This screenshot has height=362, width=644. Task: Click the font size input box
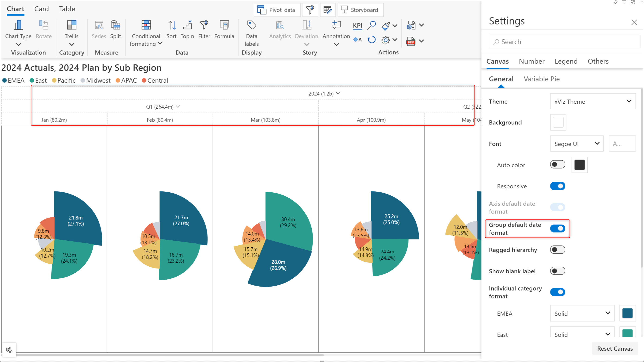tap(622, 143)
